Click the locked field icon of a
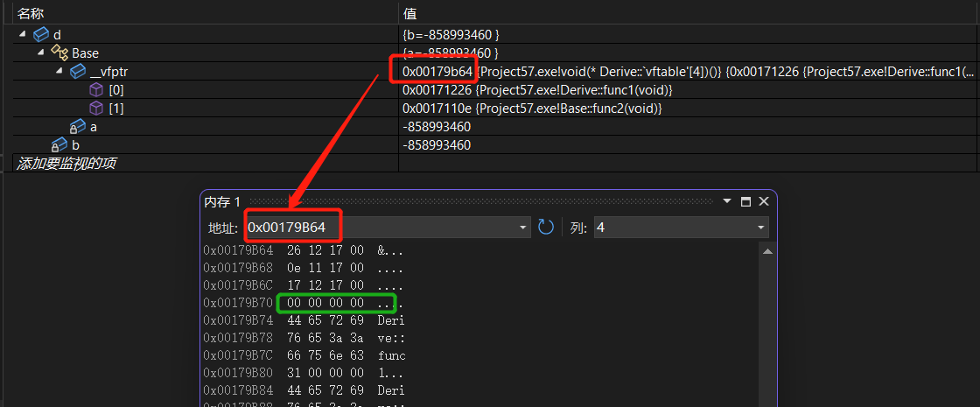 coord(78,127)
